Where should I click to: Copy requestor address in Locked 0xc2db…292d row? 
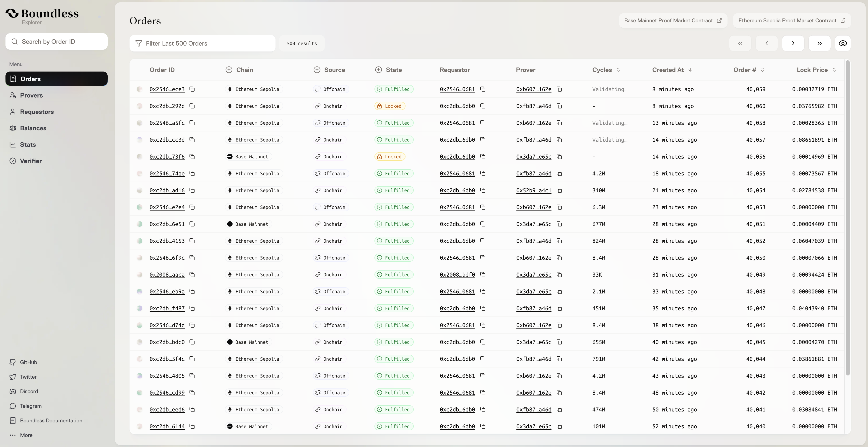(x=483, y=106)
